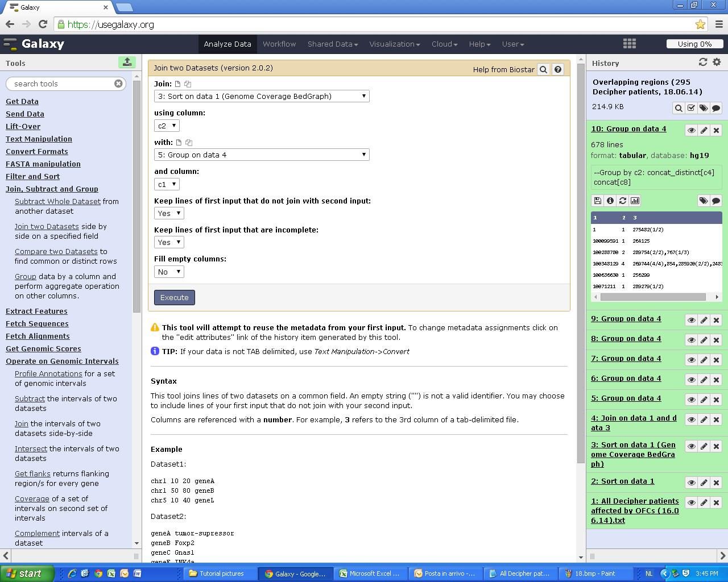Open the Join dataset dropdown
Viewport: 728px width, 582px height.
tap(262, 96)
